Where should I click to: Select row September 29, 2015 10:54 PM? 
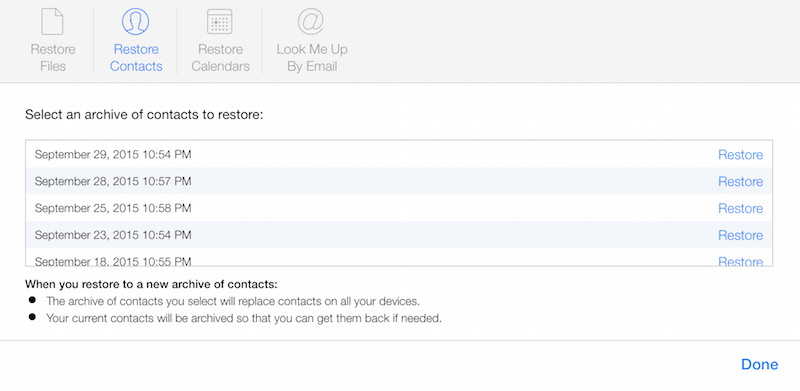tap(399, 154)
